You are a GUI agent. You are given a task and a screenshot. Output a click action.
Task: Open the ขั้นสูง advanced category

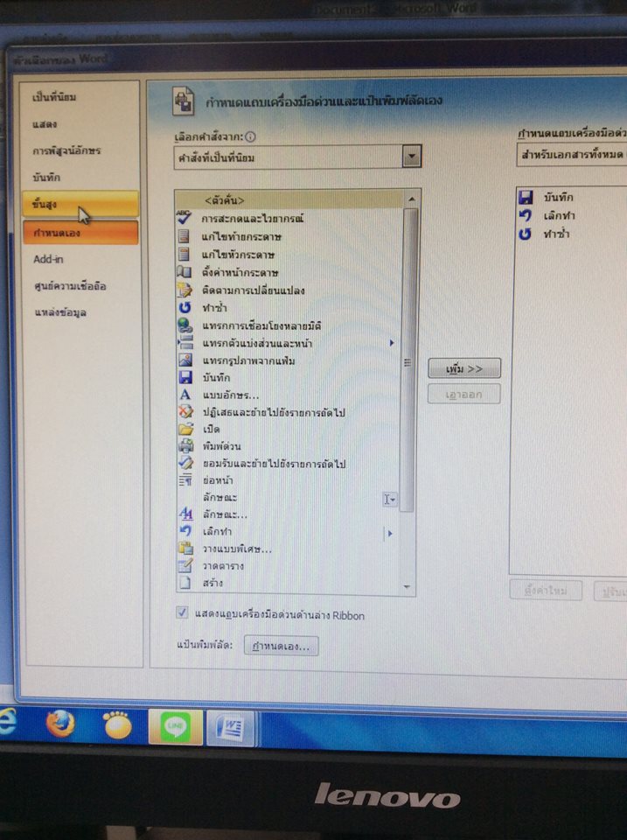click(80, 204)
